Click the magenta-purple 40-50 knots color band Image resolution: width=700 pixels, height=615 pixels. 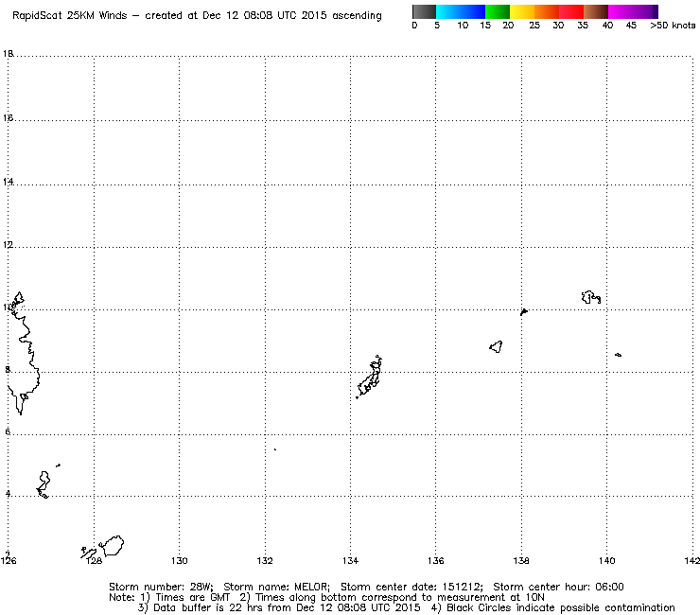point(633,11)
